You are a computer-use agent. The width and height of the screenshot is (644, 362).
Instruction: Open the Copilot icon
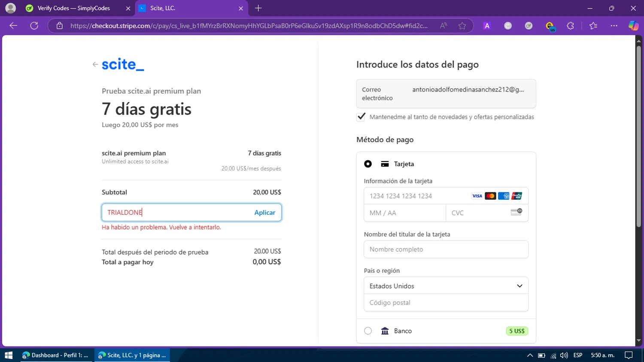point(634,26)
